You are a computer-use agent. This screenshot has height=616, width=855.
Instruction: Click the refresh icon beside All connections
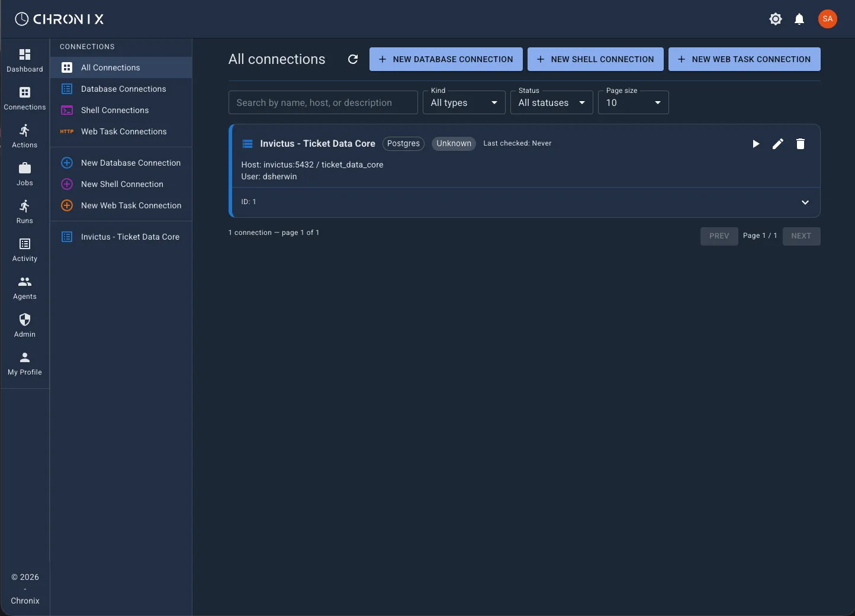point(353,59)
